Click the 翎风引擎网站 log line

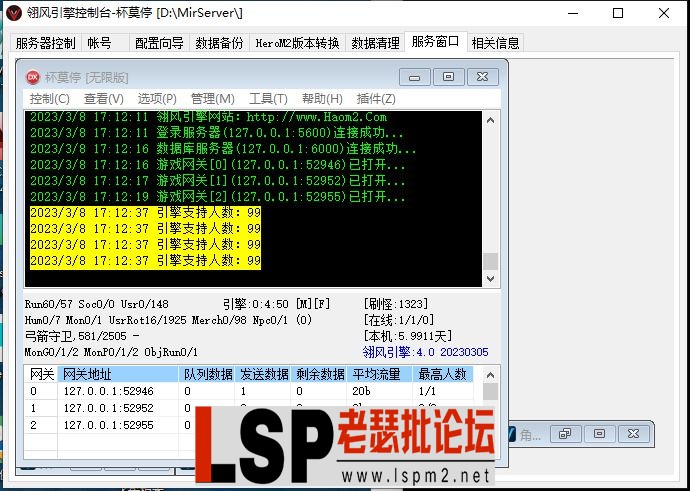[209, 117]
